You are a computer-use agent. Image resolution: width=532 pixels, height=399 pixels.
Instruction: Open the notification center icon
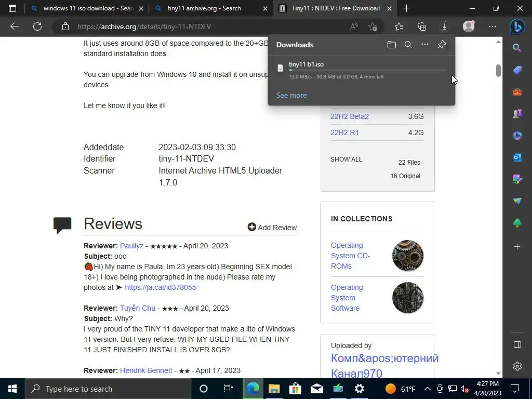(515, 389)
